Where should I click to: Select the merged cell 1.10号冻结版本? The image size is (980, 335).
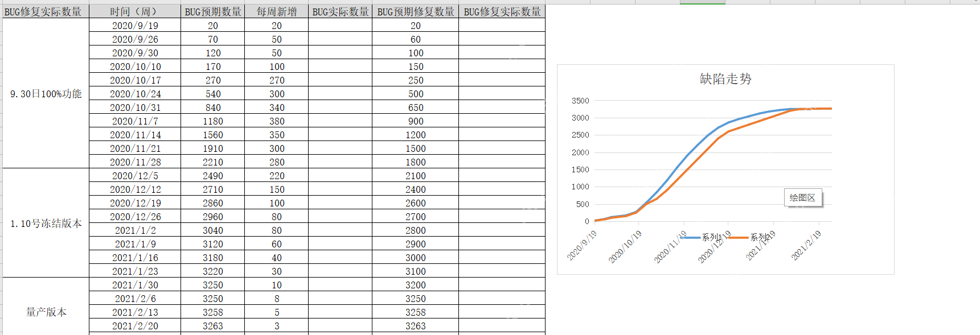click(x=46, y=223)
